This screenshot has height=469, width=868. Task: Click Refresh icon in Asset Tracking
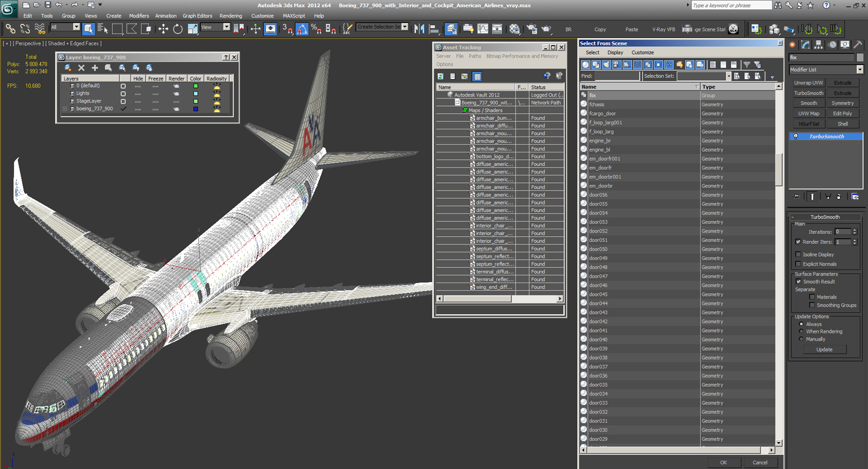click(x=440, y=76)
